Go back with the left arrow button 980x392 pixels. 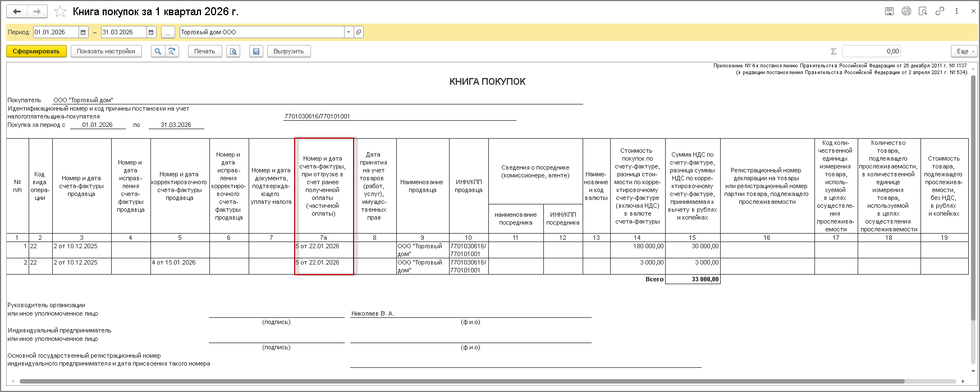[17, 11]
